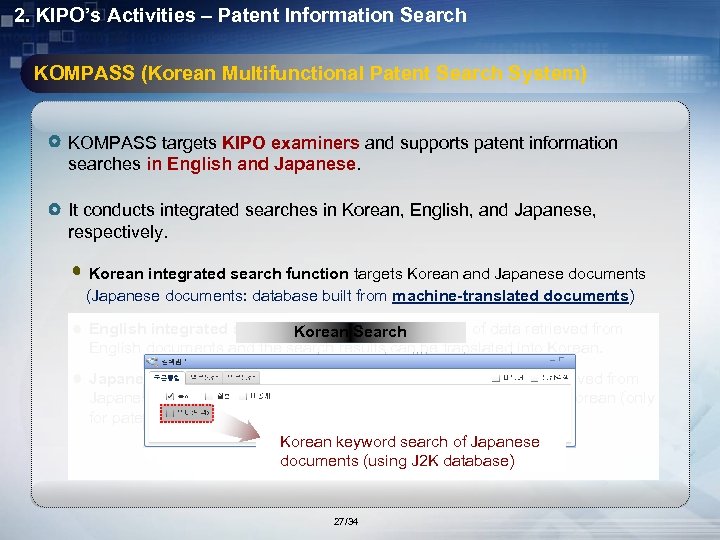
Task: Click the Korean Search heading label
Action: tap(350, 332)
